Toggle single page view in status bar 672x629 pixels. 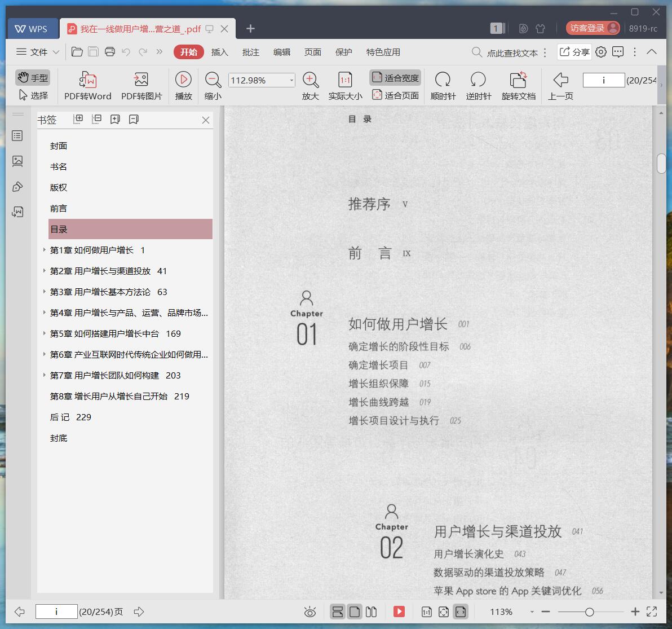[355, 612]
